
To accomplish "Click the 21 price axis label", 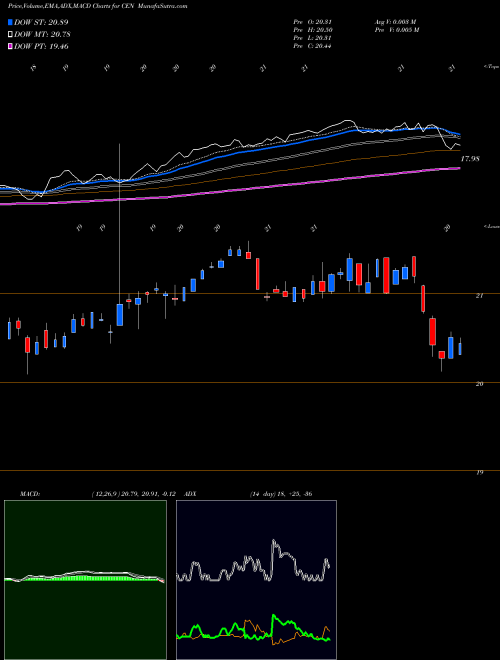I will click(x=479, y=296).
